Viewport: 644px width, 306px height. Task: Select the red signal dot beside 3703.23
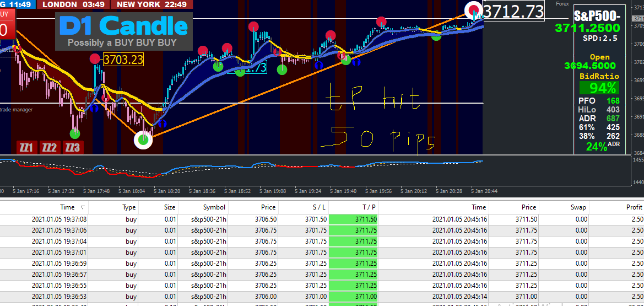95,59
